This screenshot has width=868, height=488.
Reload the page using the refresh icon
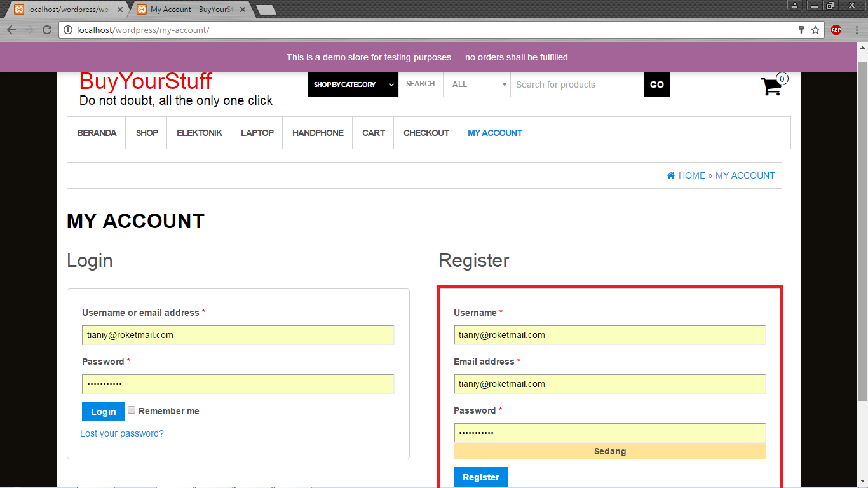coord(47,30)
